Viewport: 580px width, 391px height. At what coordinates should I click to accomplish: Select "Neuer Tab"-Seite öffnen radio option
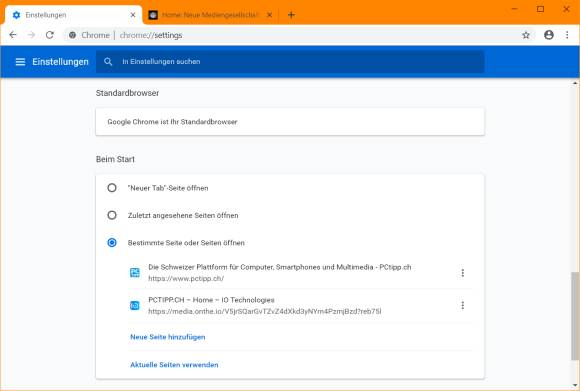(112, 188)
